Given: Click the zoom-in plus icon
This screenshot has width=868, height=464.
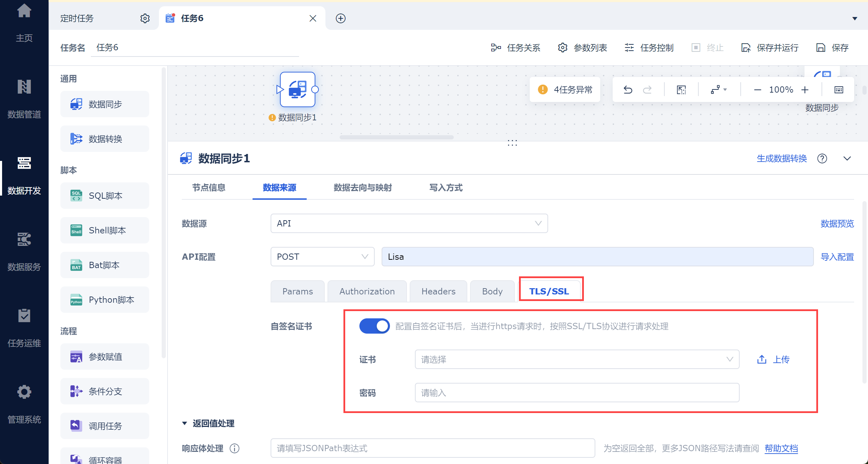Looking at the screenshot, I should pos(805,90).
